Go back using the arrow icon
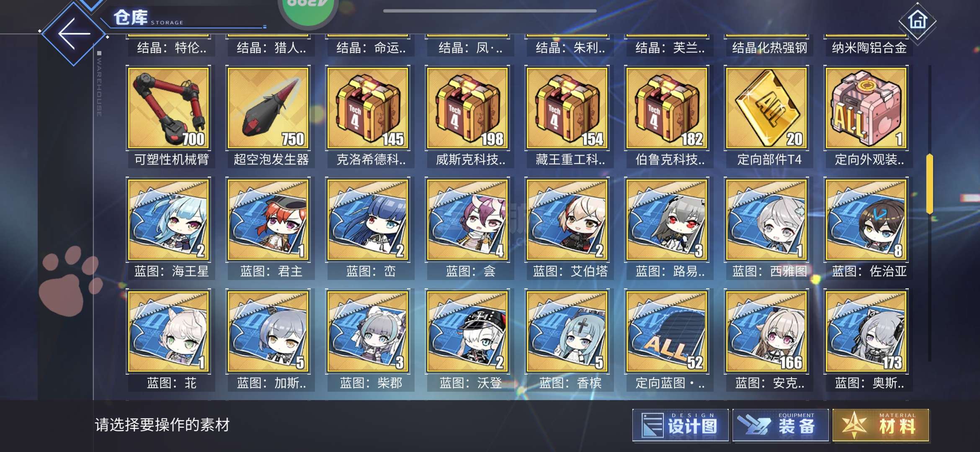Screen dimensions: 980x452 tap(74, 33)
